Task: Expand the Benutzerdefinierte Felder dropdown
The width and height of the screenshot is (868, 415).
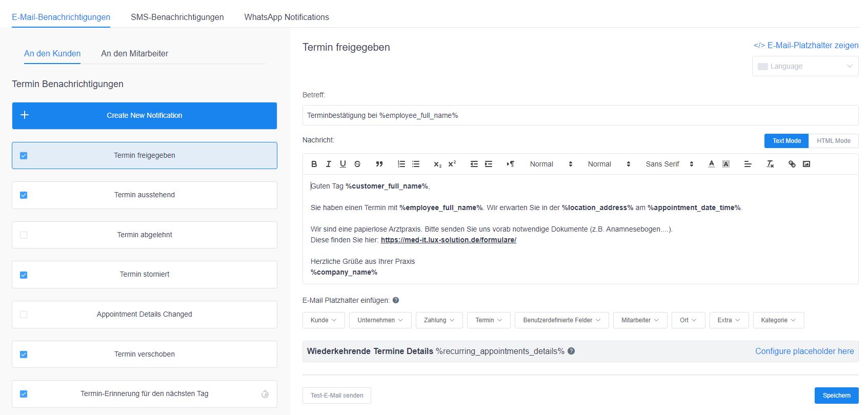Action: coord(562,320)
